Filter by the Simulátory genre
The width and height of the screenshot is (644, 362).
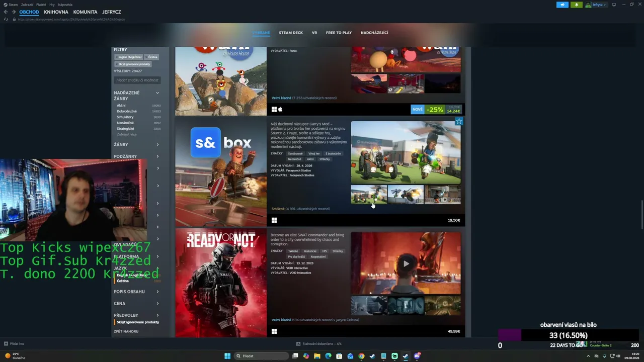coord(125,117)
